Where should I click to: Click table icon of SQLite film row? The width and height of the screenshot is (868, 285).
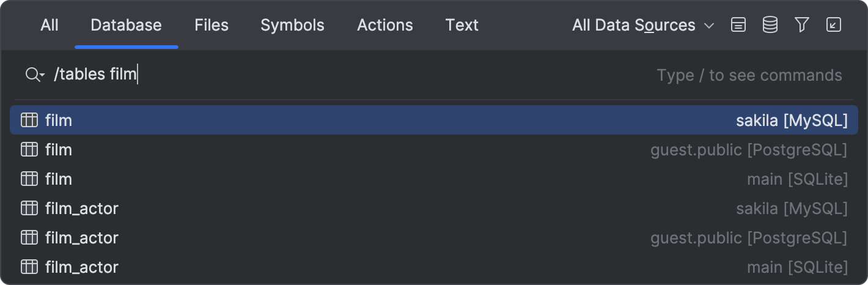(29, 179)
